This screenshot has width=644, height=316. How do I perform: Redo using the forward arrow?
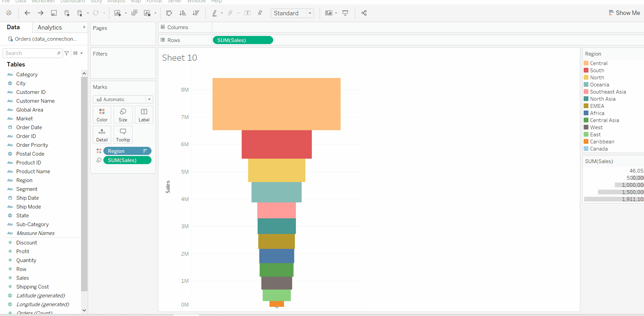pos(41,13)
